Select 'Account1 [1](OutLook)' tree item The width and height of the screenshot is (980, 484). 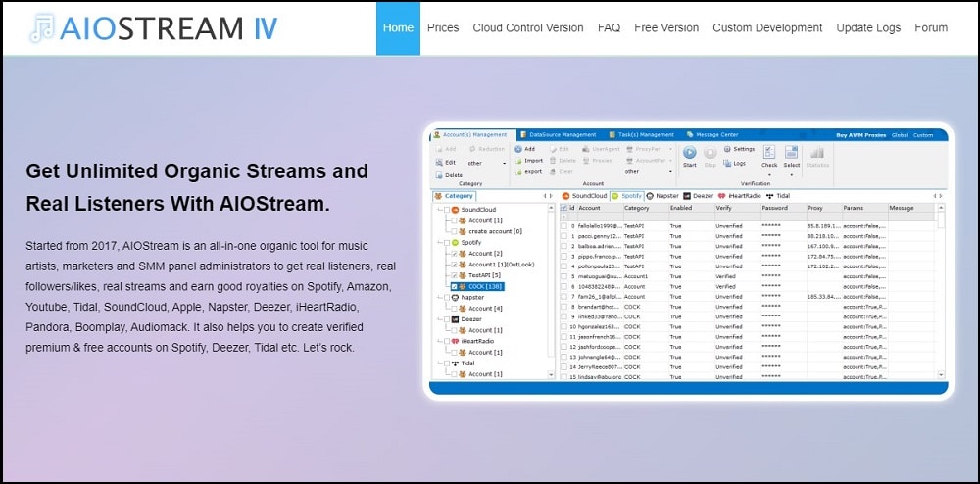pyautogui.click(x=501, y=265)
